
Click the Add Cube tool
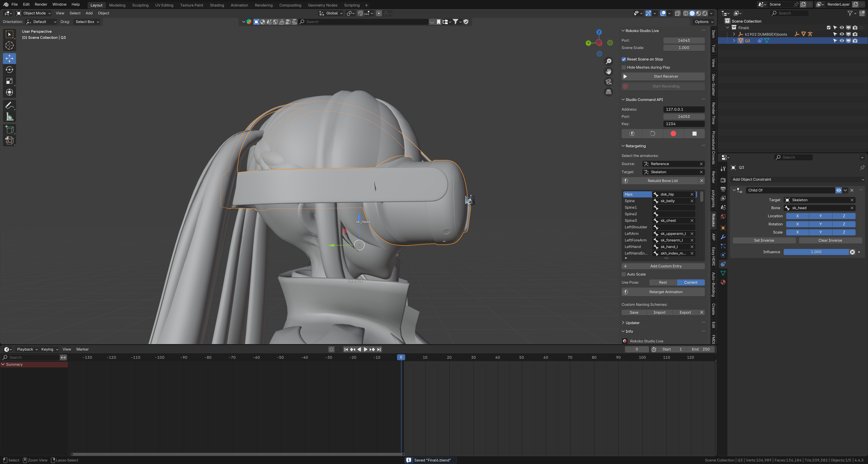[x=9, y=130]
